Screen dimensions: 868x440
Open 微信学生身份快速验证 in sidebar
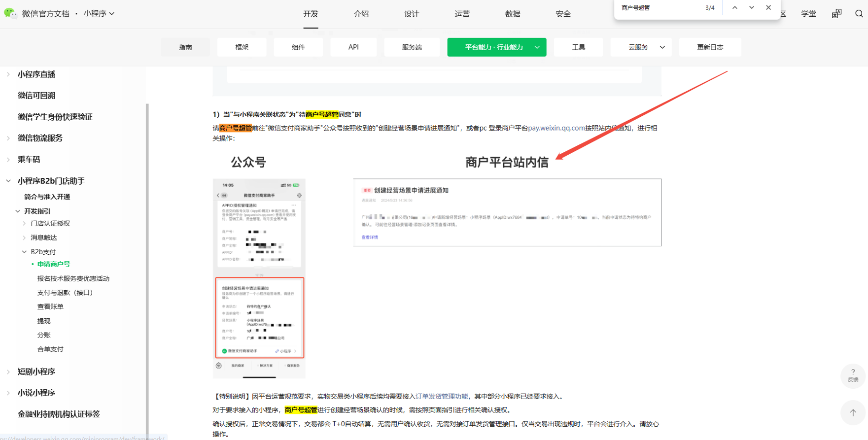tap(55, 117)
